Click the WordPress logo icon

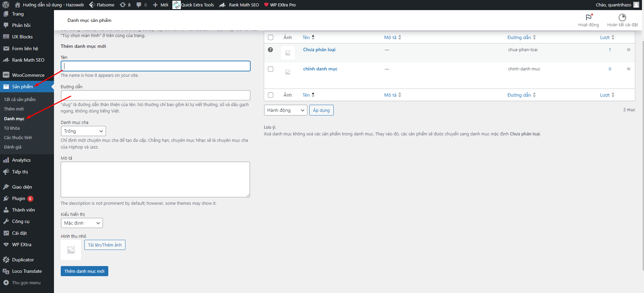(x=6, y=5)
